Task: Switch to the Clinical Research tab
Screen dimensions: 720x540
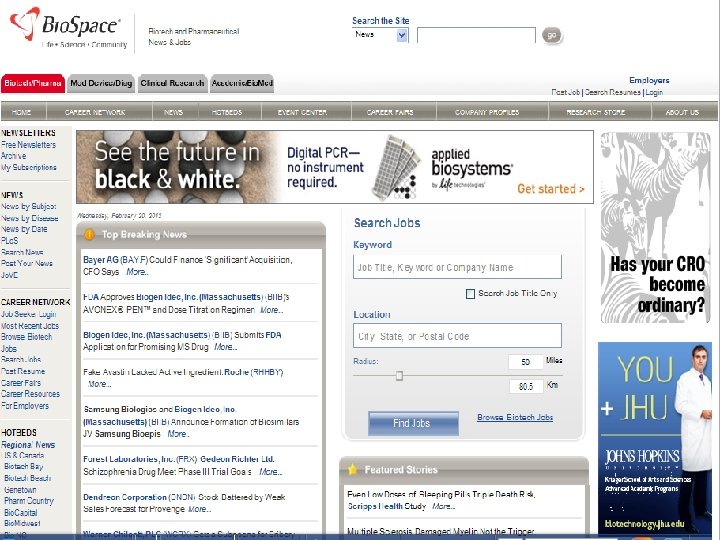Action: pos(172,83)
